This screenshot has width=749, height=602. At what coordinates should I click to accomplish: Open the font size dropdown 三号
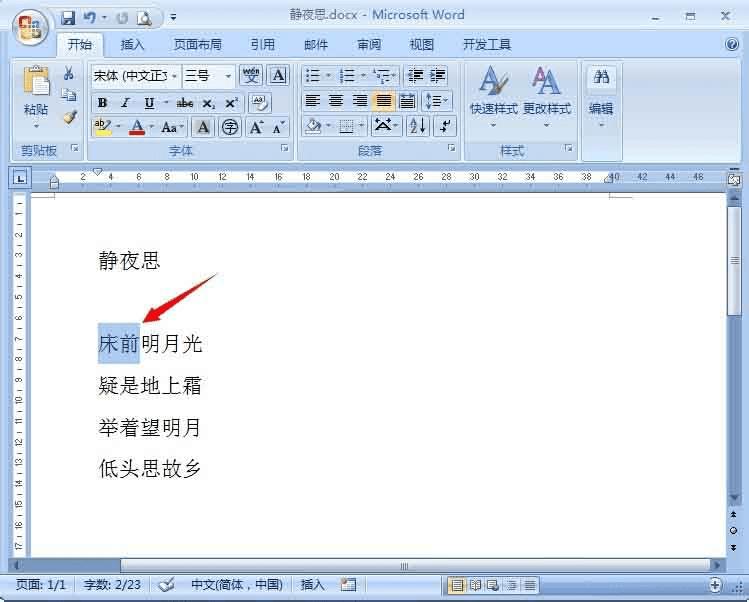209,75
